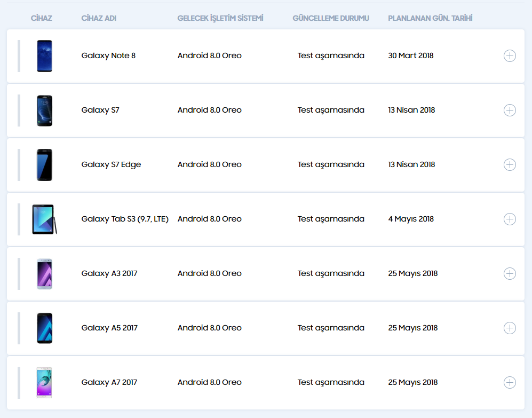This screenshot has height=418, width=532.
Task: Click Android 8.0 Oreo in Galaxy S7 Edge row
Action: point(209,164)
